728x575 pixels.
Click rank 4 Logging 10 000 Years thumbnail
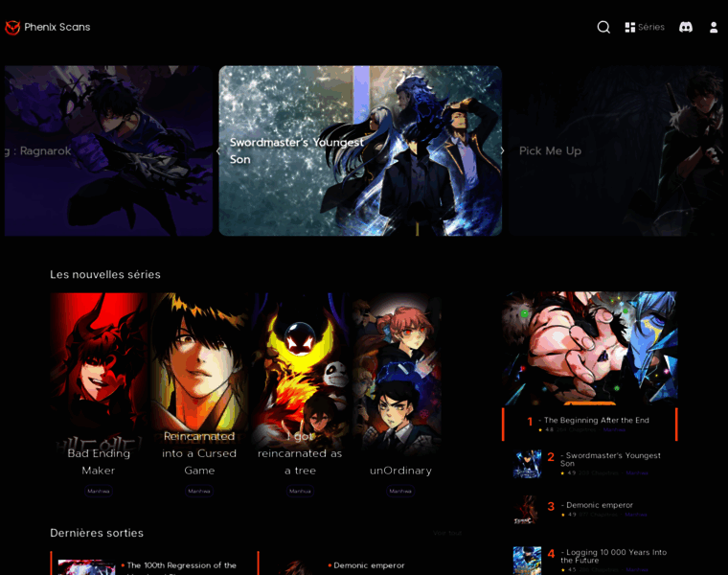pos(527,560)
